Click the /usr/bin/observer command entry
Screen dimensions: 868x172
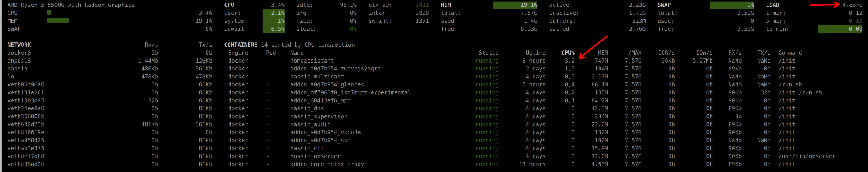click(x=807, y=156)
